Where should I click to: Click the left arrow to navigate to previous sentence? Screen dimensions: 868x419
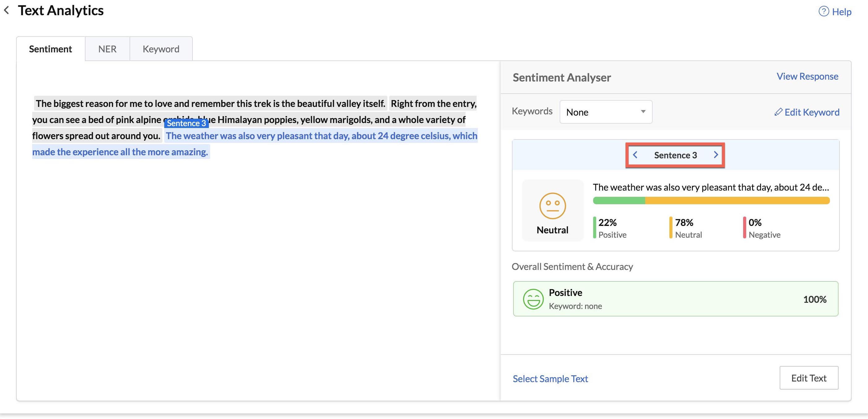636,155
